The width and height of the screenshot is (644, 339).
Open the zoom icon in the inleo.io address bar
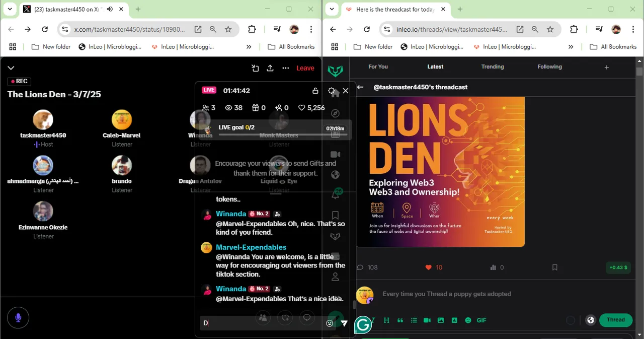click(x=535, y=29)
